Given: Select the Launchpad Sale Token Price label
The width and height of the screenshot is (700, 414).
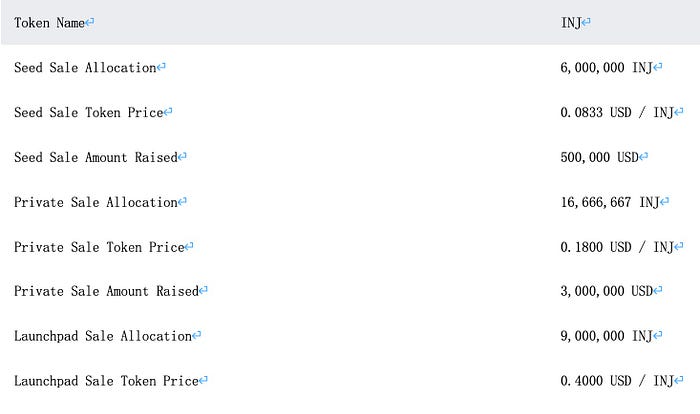Looking at the screenshot, I should 106,381.
